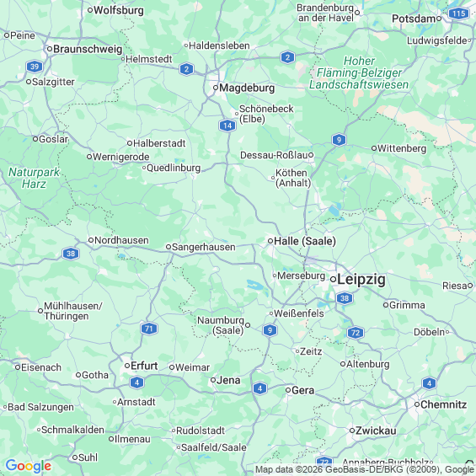476x476 pixels.
Task: Open the Naturpark Harz label
Action: pyautogui.click(x=34, y=178)
